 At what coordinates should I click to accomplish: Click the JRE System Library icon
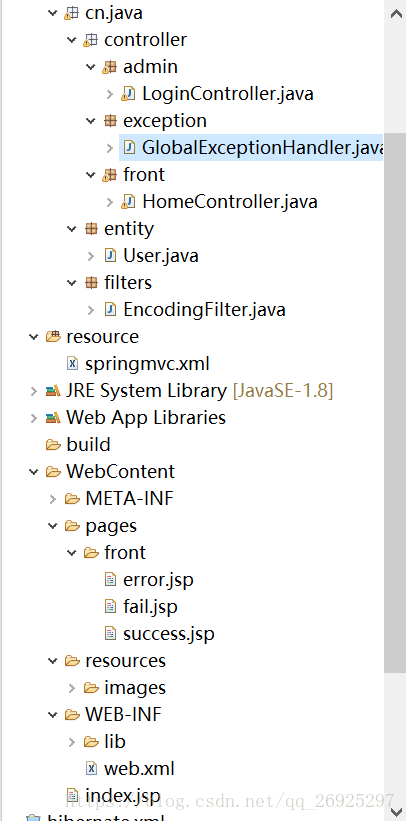pos(53,391)
